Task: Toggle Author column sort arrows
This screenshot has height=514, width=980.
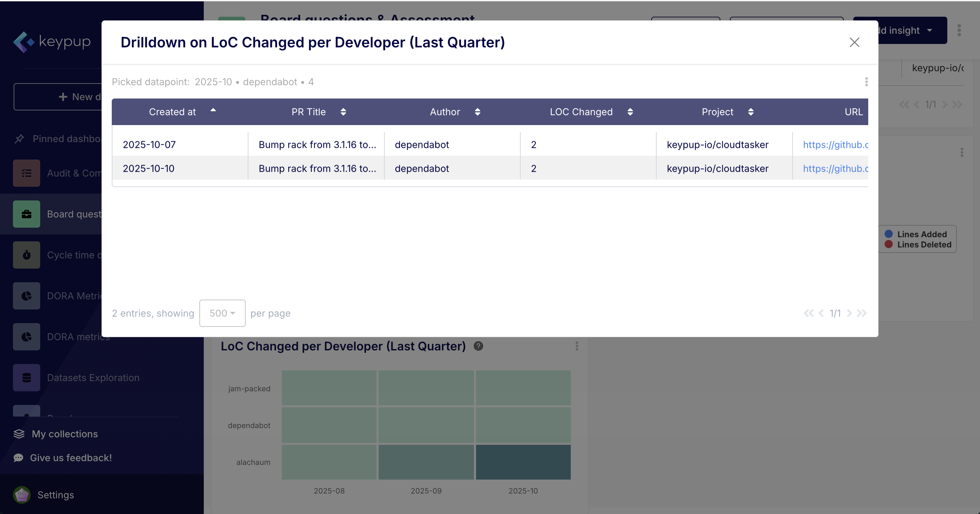Action: (477, 112)
